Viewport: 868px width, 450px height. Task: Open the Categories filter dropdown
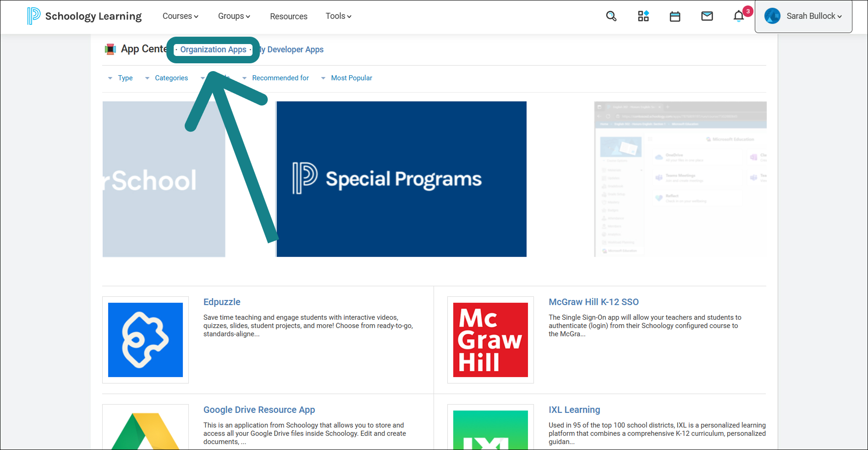tap(167, 78)
